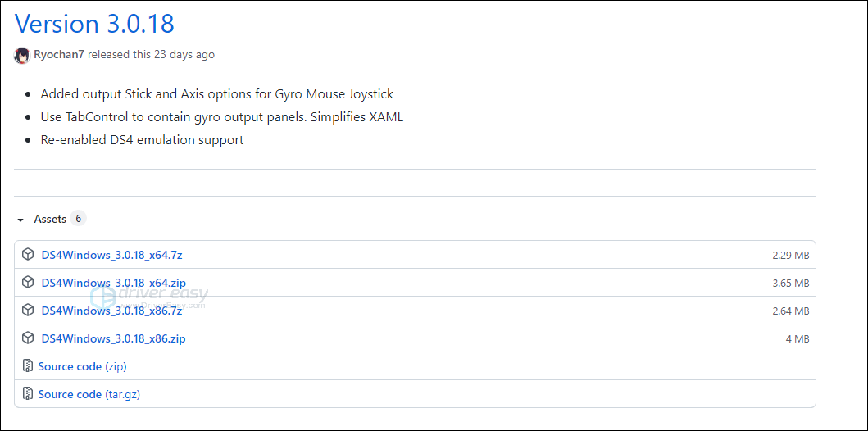Open the Ryochan7 profile link
The image size is (868, 431).
pyautogui.click(x=59, y=55)
